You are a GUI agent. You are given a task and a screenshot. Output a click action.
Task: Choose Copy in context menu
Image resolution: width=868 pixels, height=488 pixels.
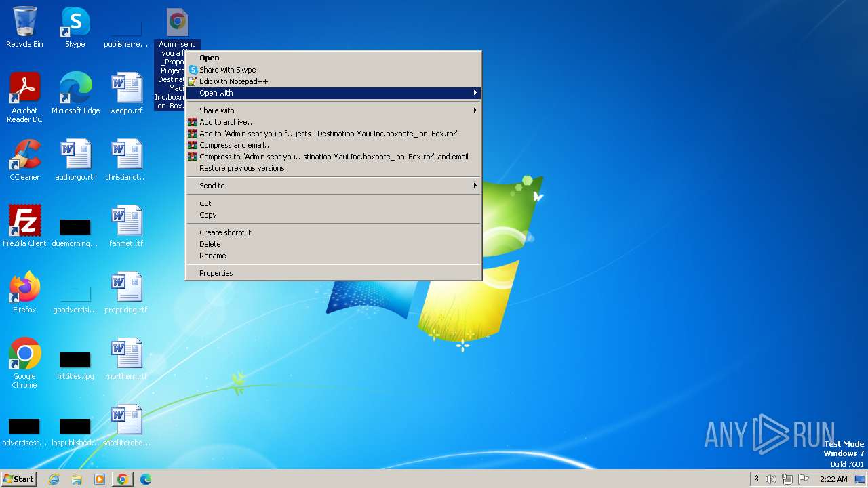click(334, 215)
